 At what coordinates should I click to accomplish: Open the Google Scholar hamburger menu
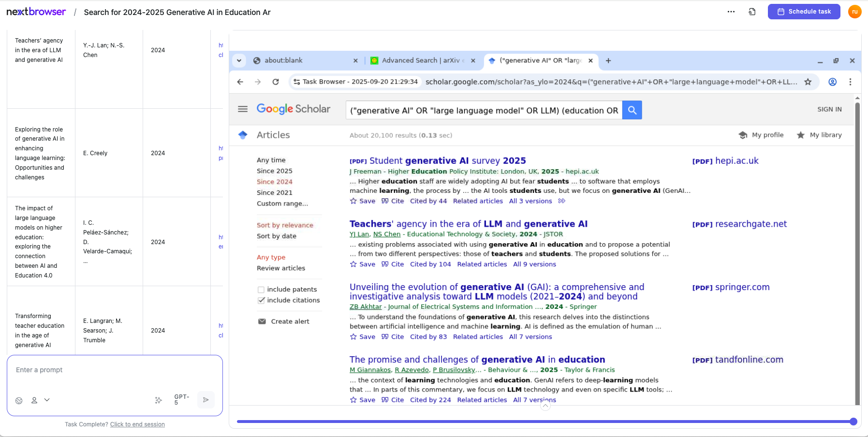point(243,109)
